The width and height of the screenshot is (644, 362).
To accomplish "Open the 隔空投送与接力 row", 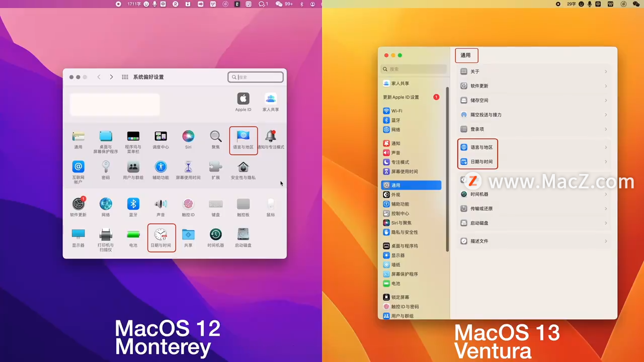I will (534, 115).
